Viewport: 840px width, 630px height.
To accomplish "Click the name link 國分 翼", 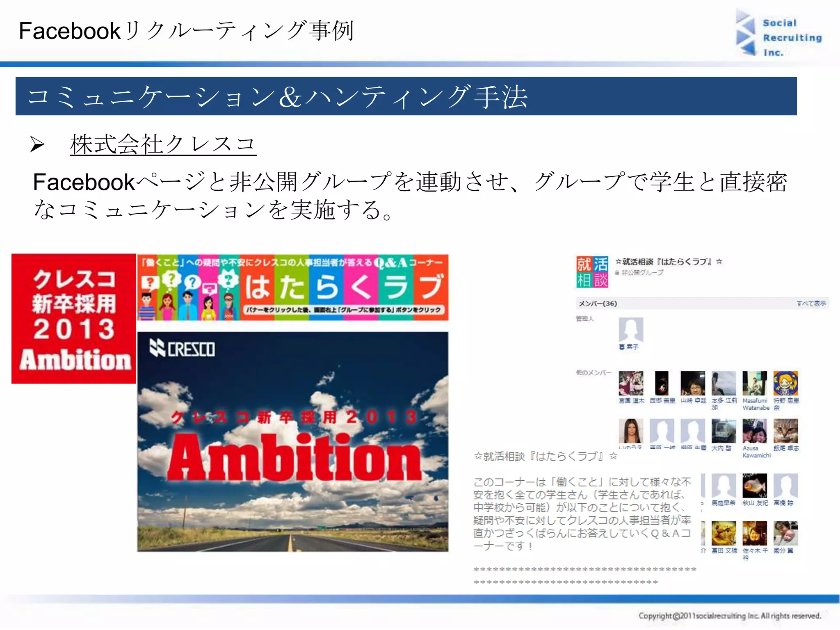I will [x=783, y=550].
